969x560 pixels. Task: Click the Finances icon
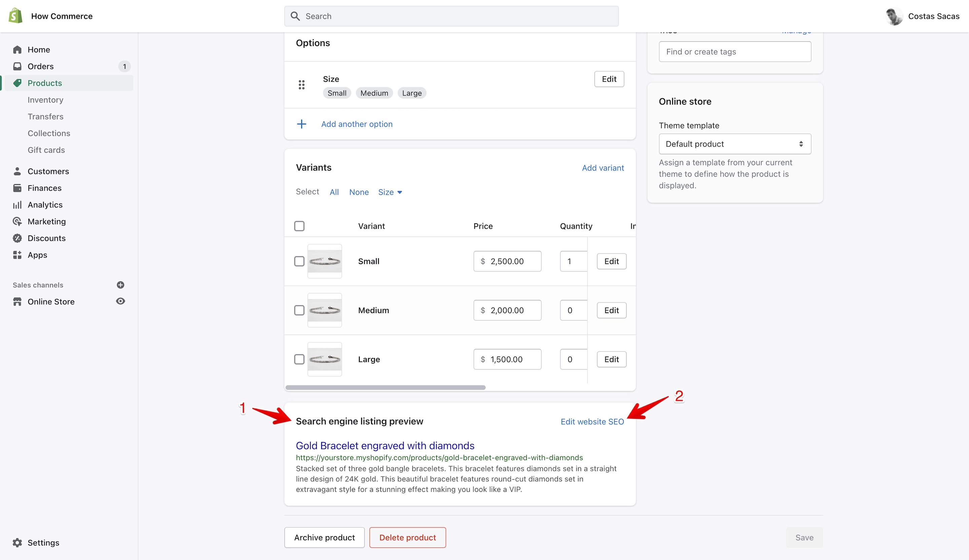[x=17, y=188]
